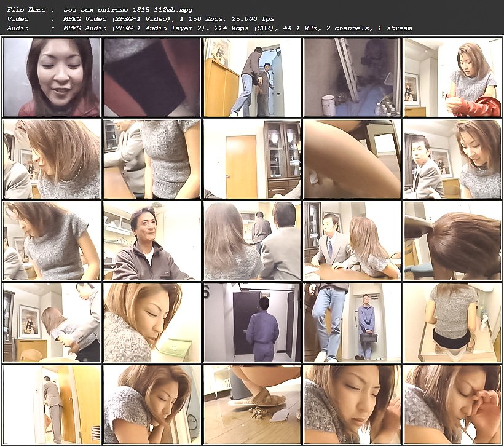Select last thumbnail of woman touching her nose
Viewport: 504px width, 447px height.
[x=453, y=405]
